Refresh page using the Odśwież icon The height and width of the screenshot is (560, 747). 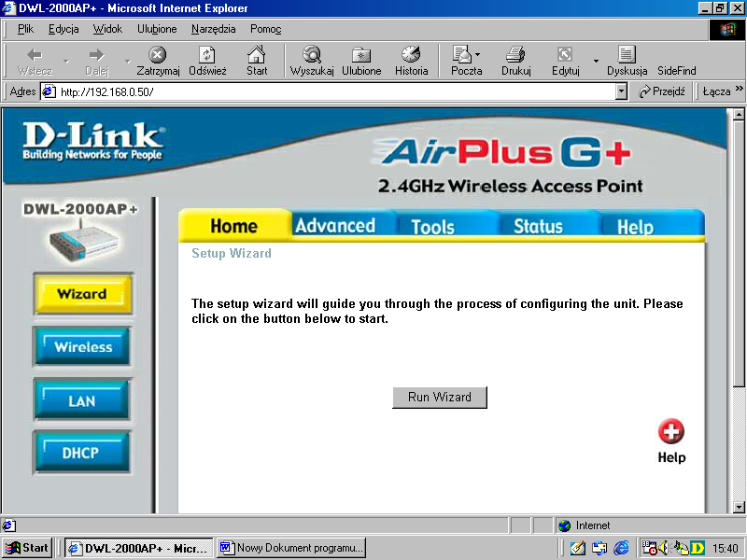tap(207, 55)
